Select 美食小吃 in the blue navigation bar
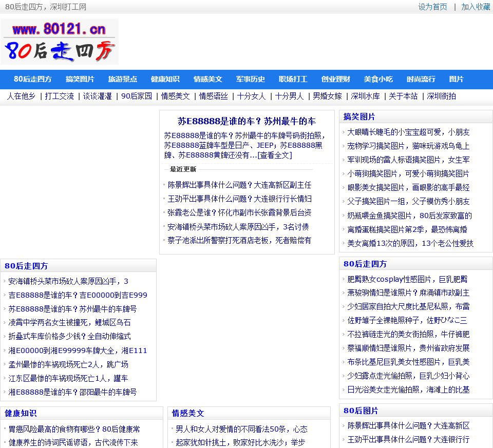The width and height of the screenshot is (493, 448). pyautogui.click(x=378, y=79)
